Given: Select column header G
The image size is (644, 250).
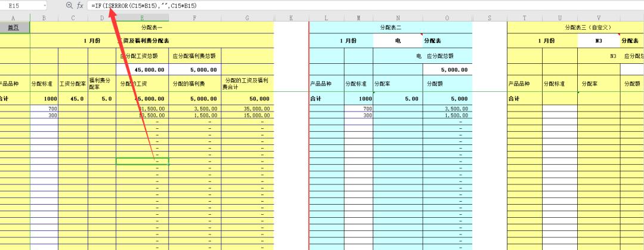Looking at the screenshot, I should pos(247,18).
